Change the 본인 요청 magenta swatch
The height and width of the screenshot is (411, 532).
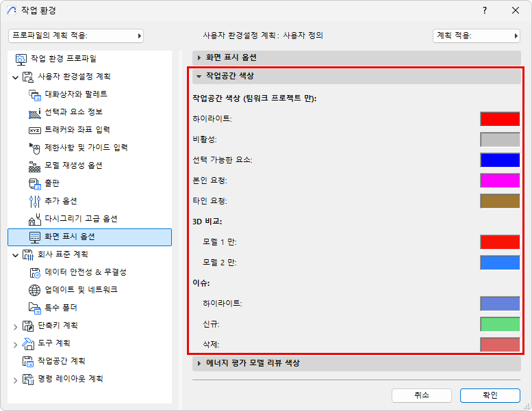(x=500, y=181)
